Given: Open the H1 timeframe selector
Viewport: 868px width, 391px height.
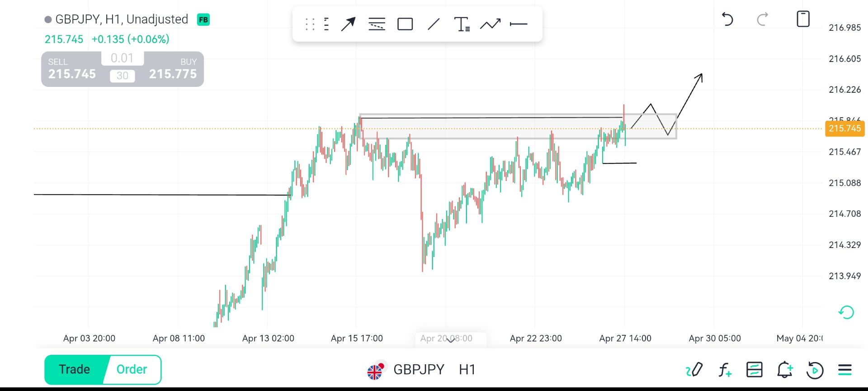Looking at the screenshot, I should [467, 370].
